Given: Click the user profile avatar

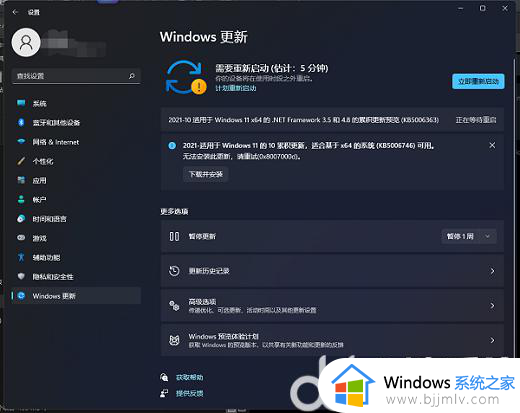Looking at the screenshot, I should [x=26, y=42].
